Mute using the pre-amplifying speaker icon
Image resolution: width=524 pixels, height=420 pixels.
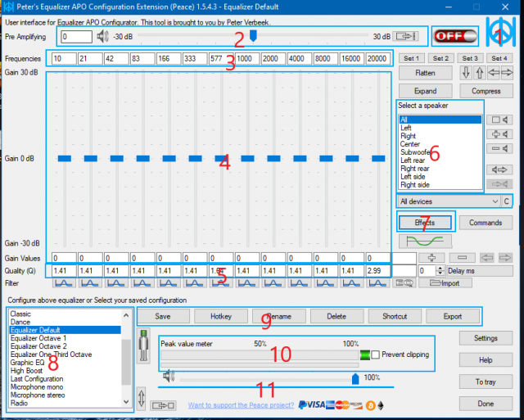[102, 36]
